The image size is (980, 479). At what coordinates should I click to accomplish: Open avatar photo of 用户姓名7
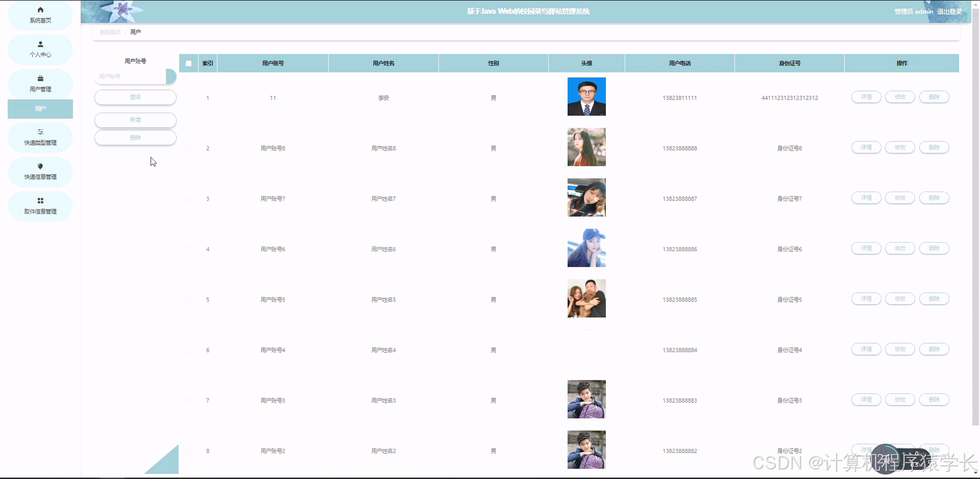click(x=586, y=198)
